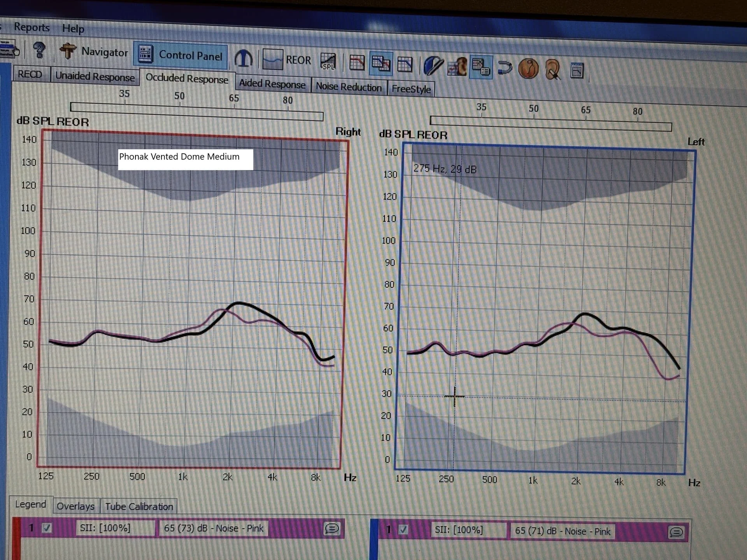Click the small report window icon
The height and width of the screenshot is (560, 747).
tap(577, 71)
